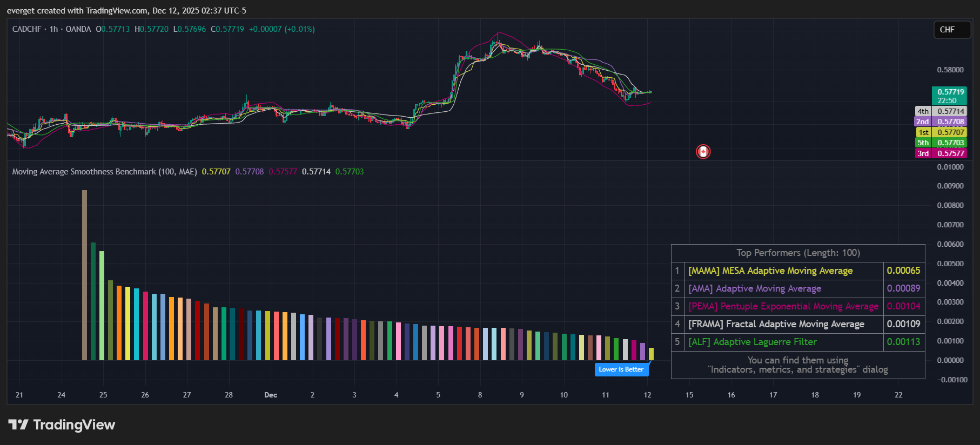Click the 0.00089 score in the table
This screenshot has height=445, width=980.
pyautogui.click(x=904, y=288)
